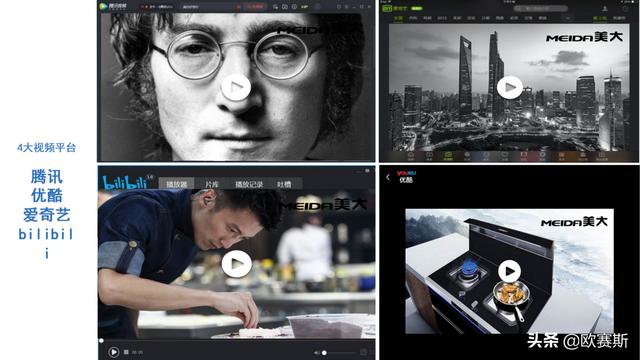
Task: Click the bilibili logo
Action: [124, 182]
